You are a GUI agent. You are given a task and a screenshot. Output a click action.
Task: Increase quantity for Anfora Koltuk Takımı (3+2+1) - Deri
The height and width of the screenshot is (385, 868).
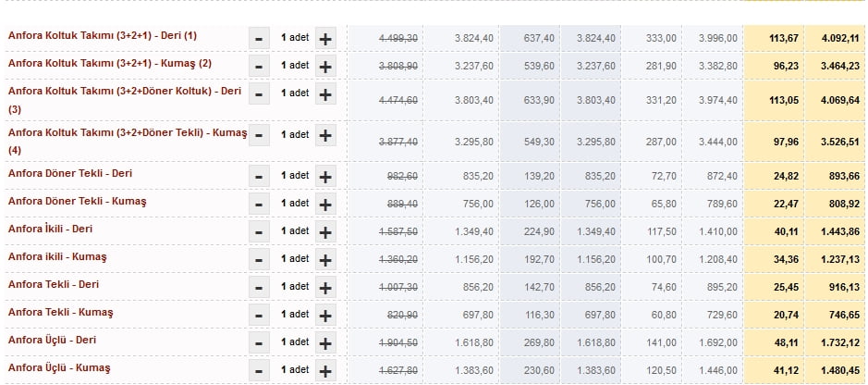325,39
